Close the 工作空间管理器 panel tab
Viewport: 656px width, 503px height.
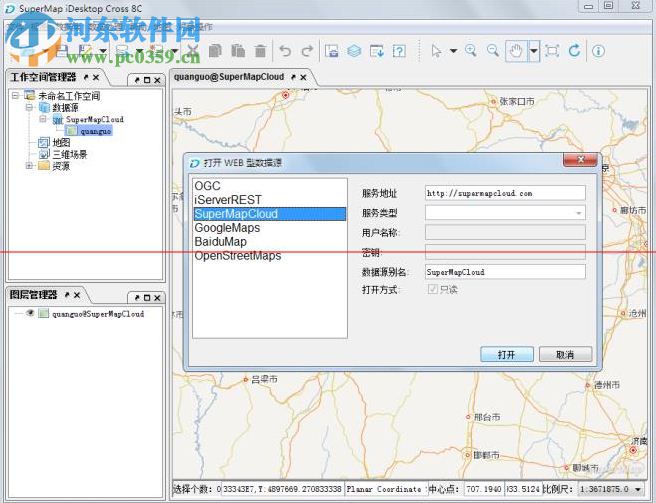pyautogui.click(x=96, y=77)
